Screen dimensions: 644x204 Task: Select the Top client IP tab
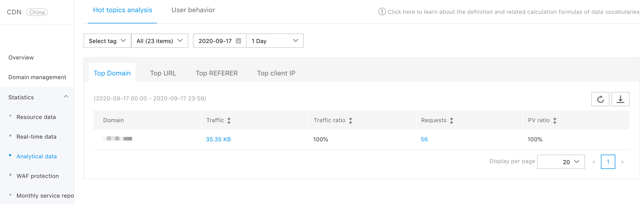[276, 73]
